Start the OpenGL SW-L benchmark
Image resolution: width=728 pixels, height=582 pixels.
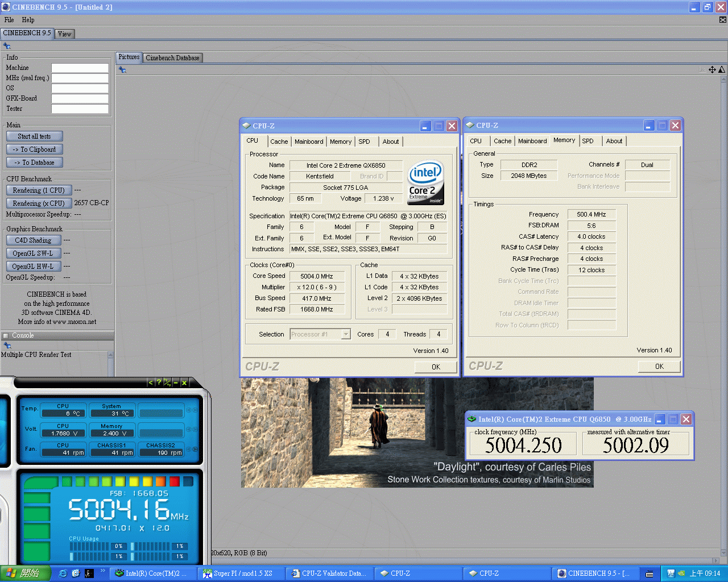(x=34, y=253)
